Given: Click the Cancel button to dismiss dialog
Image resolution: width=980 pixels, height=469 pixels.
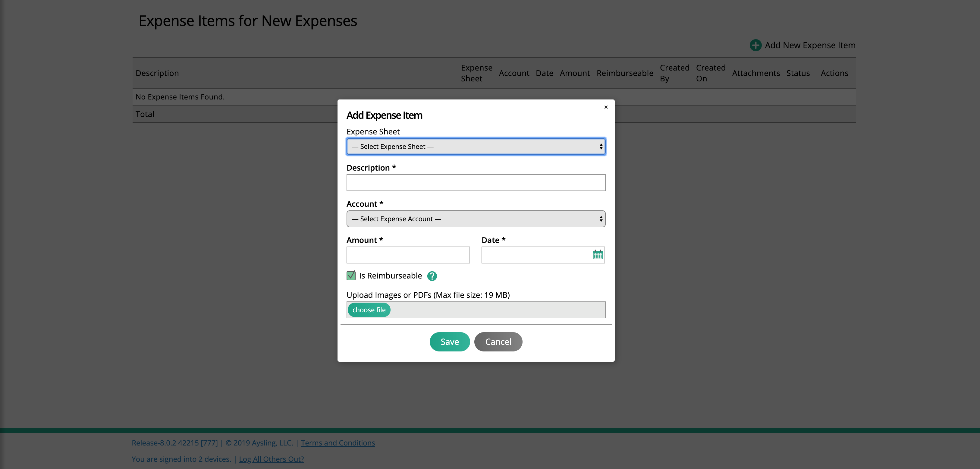Looking at the screenshot, I should coord(498,342).
